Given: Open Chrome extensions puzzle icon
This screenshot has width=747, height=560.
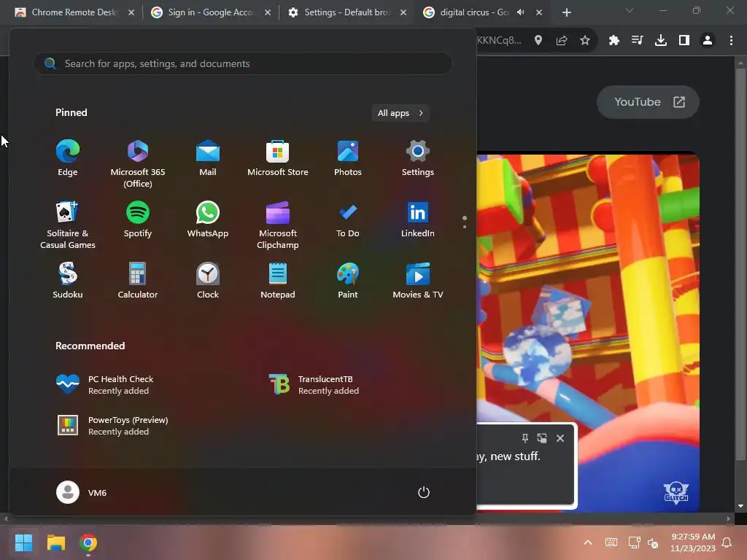Looking at the screenshot, I should coord(614,41).
